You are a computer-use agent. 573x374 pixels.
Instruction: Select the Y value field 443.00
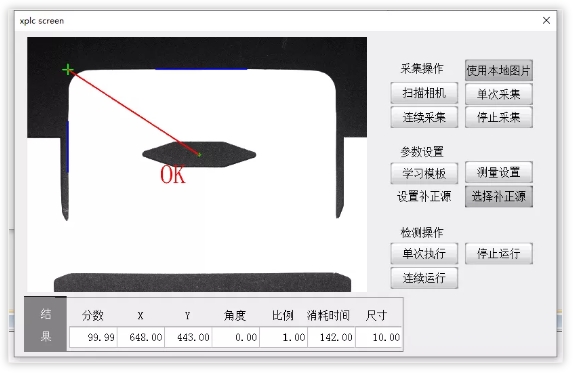point(189,337)
